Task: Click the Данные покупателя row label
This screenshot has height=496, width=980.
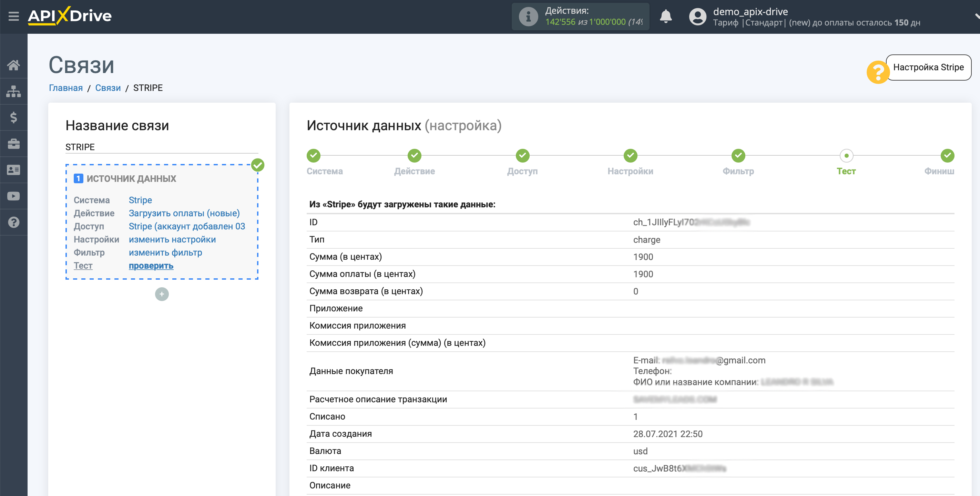Action: click(x=351, y=371)
